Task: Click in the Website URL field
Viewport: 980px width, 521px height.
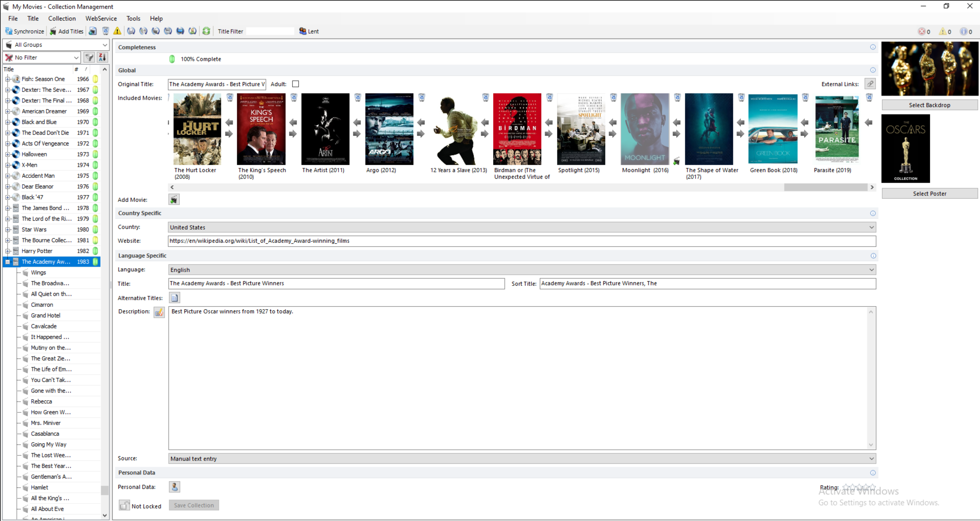Action: tap(522, 241)
